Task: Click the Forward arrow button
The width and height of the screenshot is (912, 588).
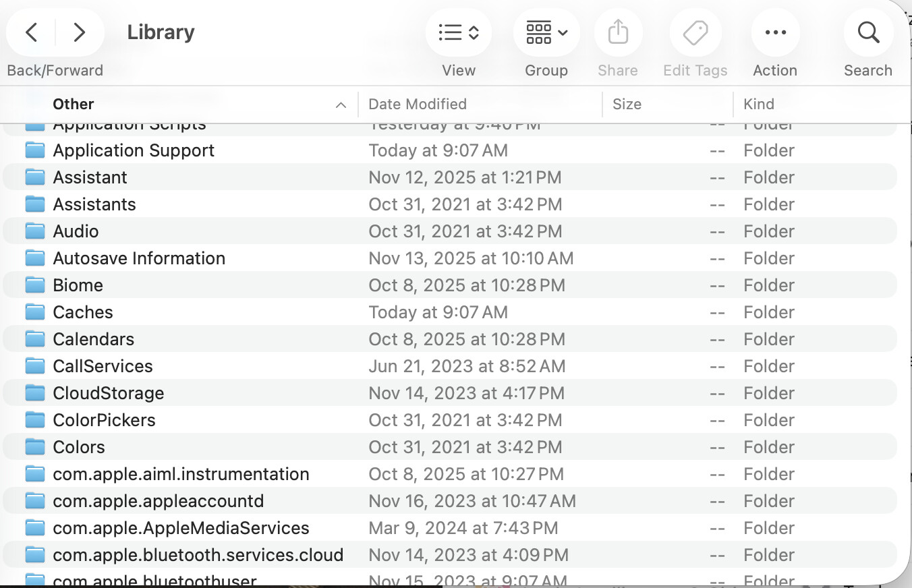Action: pyautogui.click(x=79, y=32)
